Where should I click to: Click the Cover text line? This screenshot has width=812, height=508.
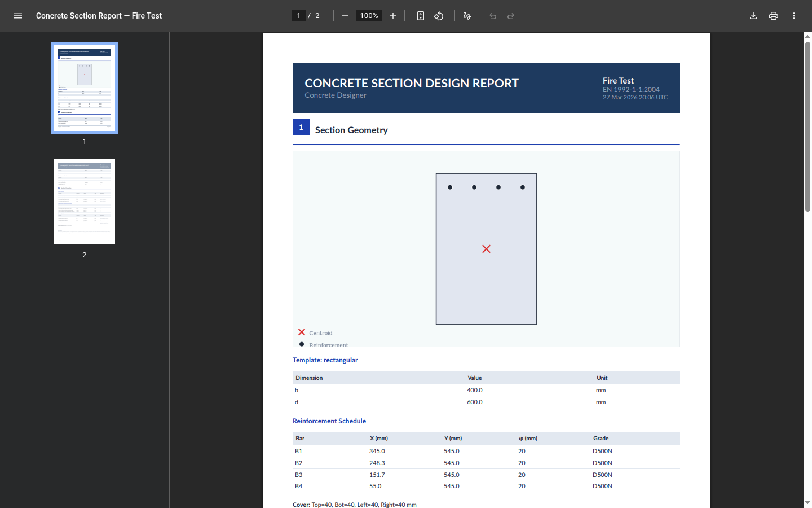355,505
